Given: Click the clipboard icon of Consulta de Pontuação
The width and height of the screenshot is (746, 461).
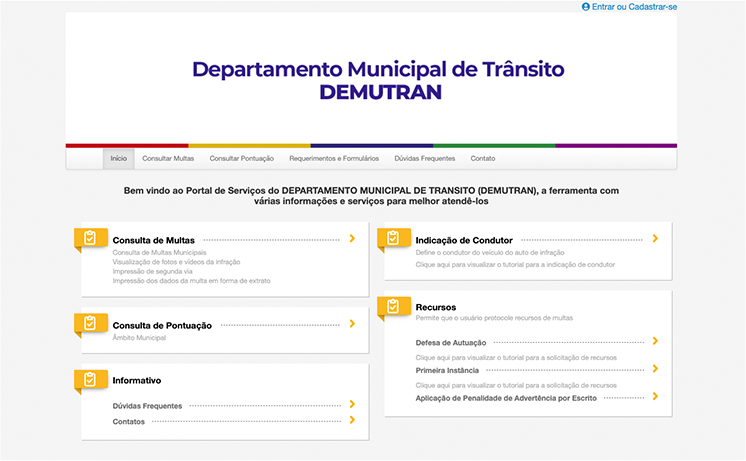Looking at the screenshot, I should point(90,323).
